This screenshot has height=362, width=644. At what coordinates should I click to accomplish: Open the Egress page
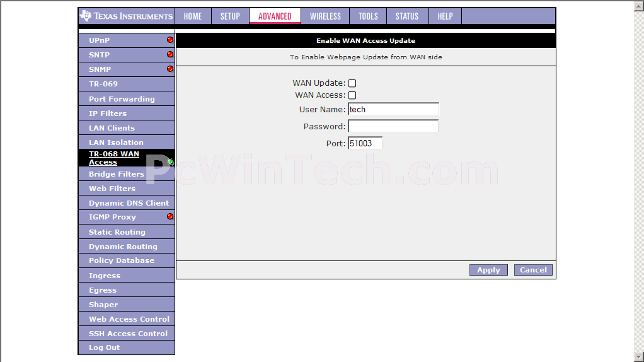coord(103,290)
